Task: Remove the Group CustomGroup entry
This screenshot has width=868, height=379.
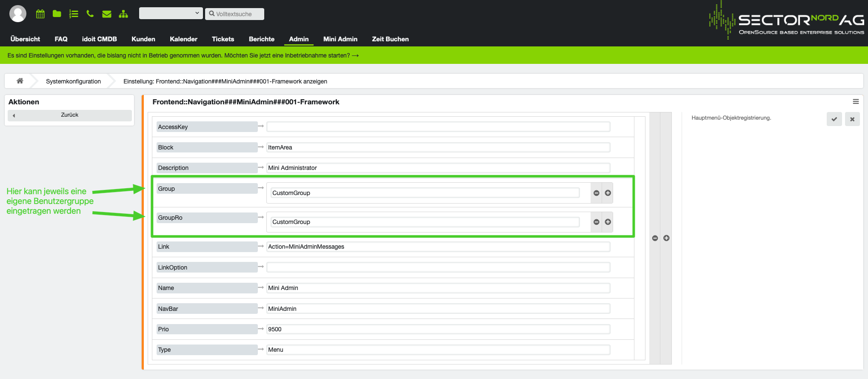Action: [x=597, y=193]
